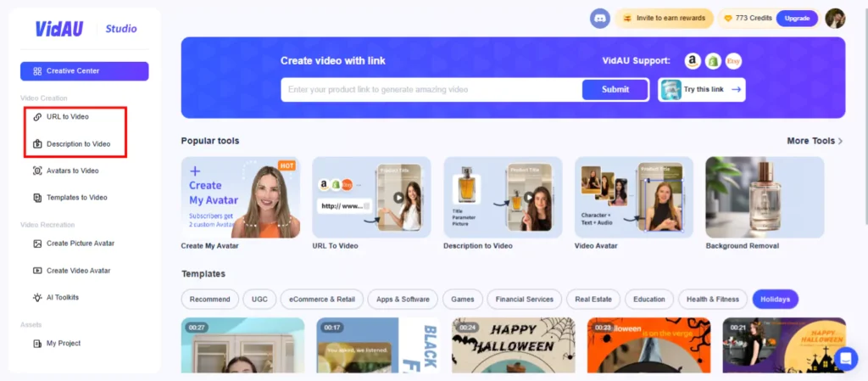Select the Real Estate category
868x381 pixels.
click(x=593, y=299)
